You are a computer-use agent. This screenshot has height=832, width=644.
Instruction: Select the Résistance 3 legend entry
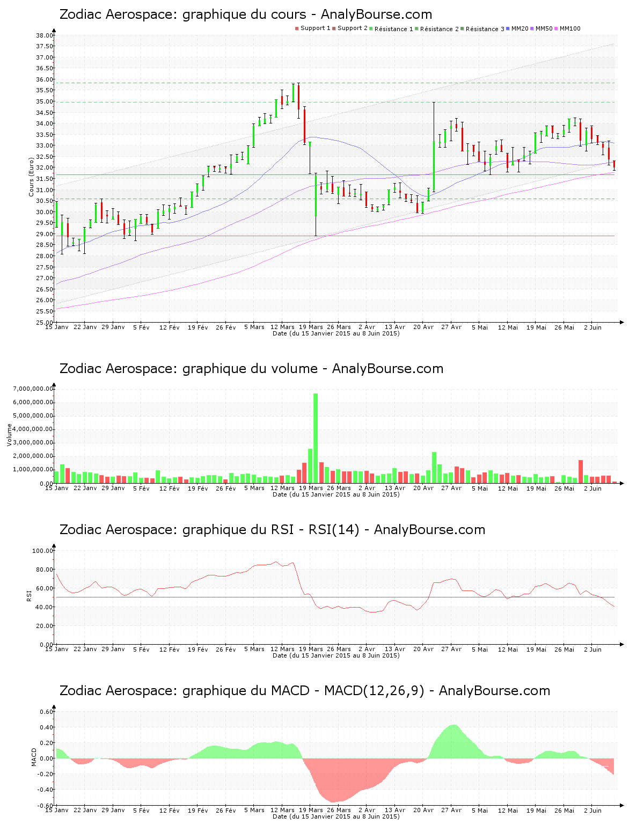[482, 28]
